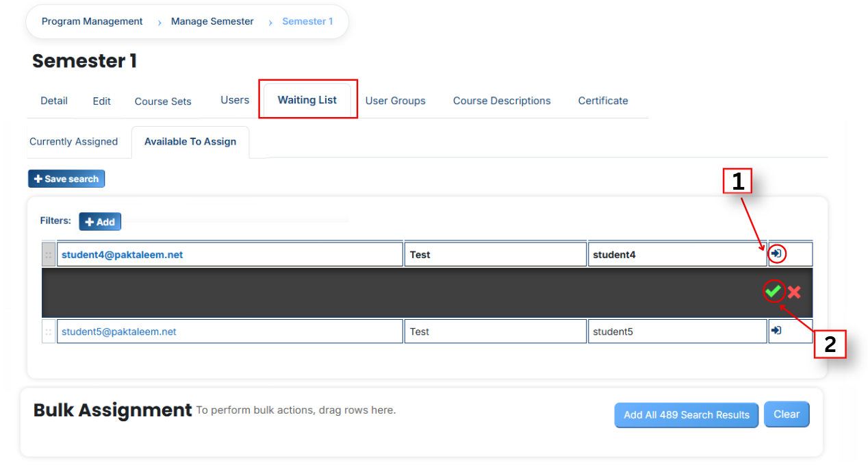Open the Course Sets tab
This screenshot has height=465, width=868.
tap(163, 101)
